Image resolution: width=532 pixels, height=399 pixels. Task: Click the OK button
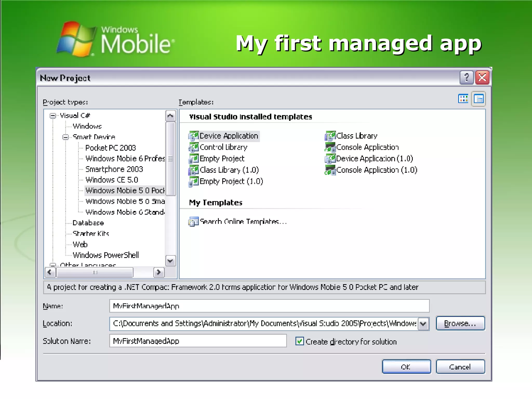click(x=407, y=367)
